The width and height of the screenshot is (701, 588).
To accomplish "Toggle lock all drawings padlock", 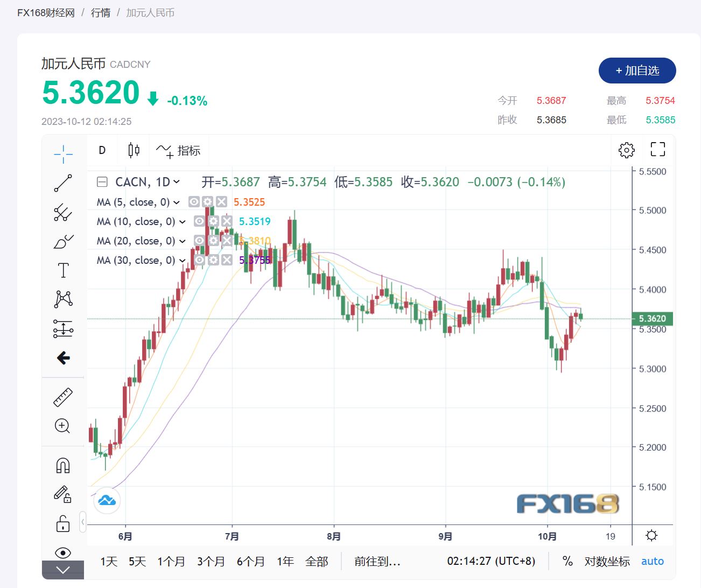I will [63, 523].
